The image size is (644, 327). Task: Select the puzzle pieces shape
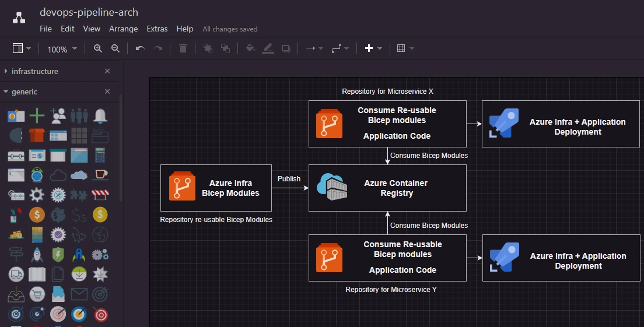tap(79, 195)
